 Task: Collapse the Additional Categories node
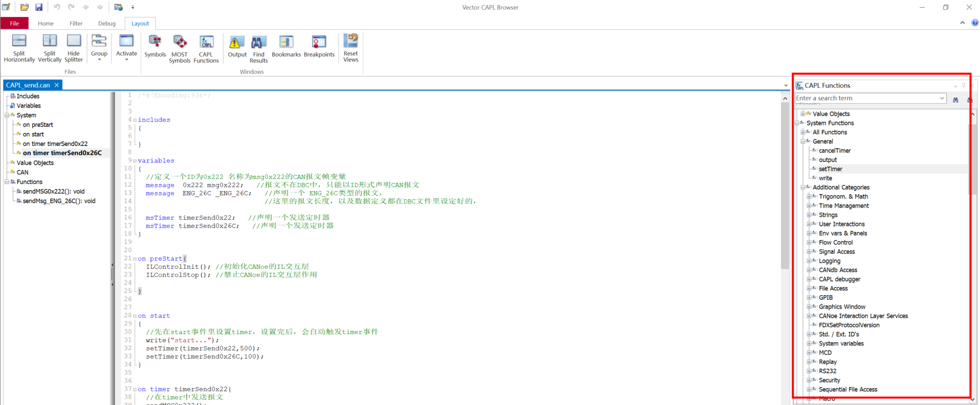(x=803, y=187)
